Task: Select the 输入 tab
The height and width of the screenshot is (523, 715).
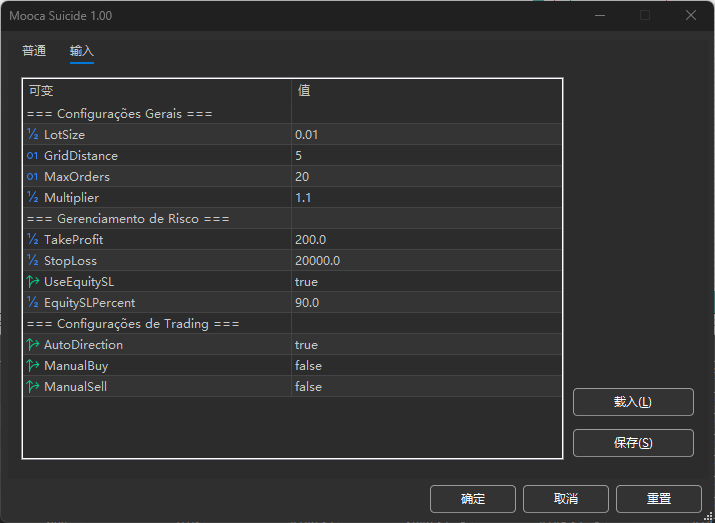Action: (82, 51)
